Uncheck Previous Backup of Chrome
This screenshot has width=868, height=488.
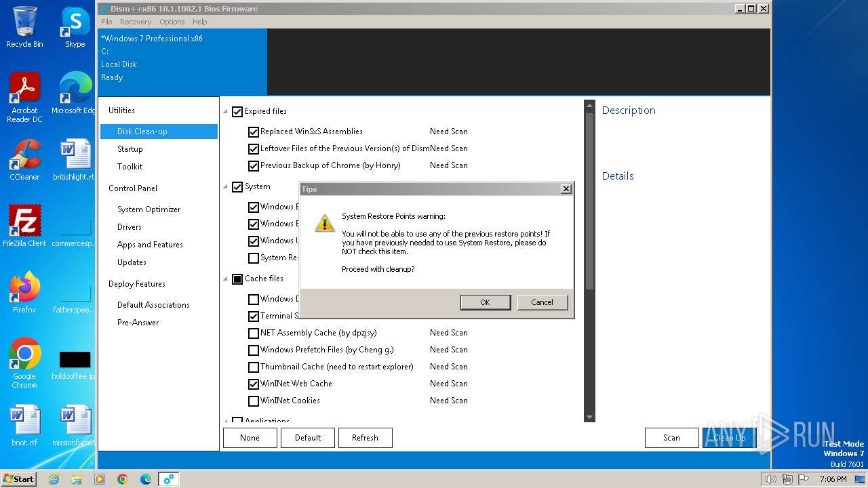(254, 165)
